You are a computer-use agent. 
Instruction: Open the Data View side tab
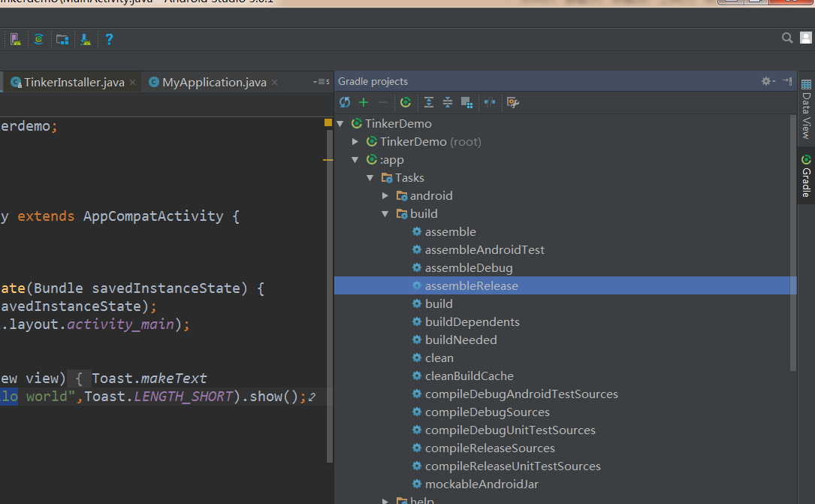click(x=806, y=109)
